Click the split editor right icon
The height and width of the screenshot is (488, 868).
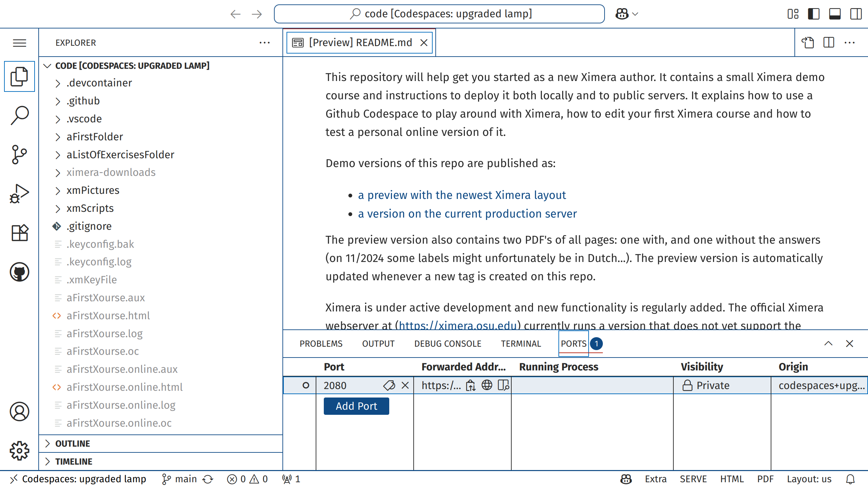[829, 43]
